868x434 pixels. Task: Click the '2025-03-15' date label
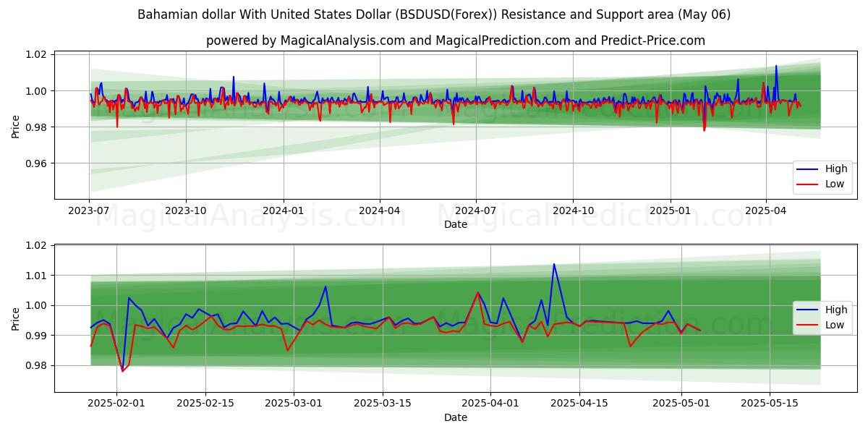point(383,404)
